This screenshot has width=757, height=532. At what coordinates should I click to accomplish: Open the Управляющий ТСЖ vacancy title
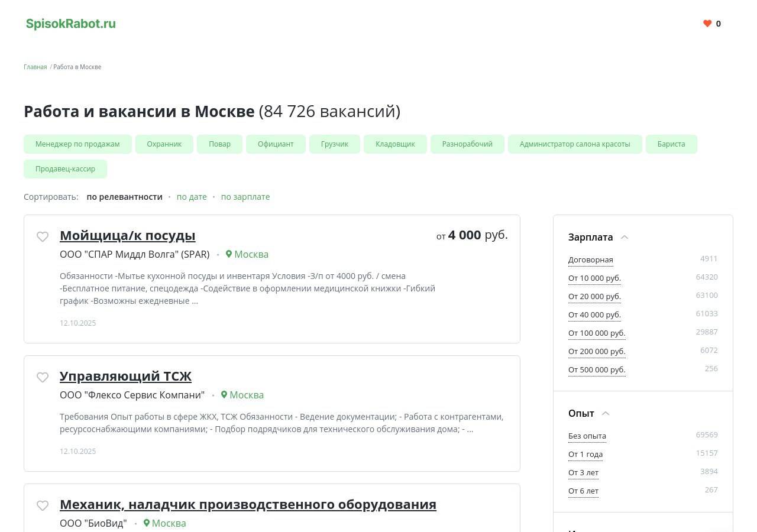click(x=125, y=376)
